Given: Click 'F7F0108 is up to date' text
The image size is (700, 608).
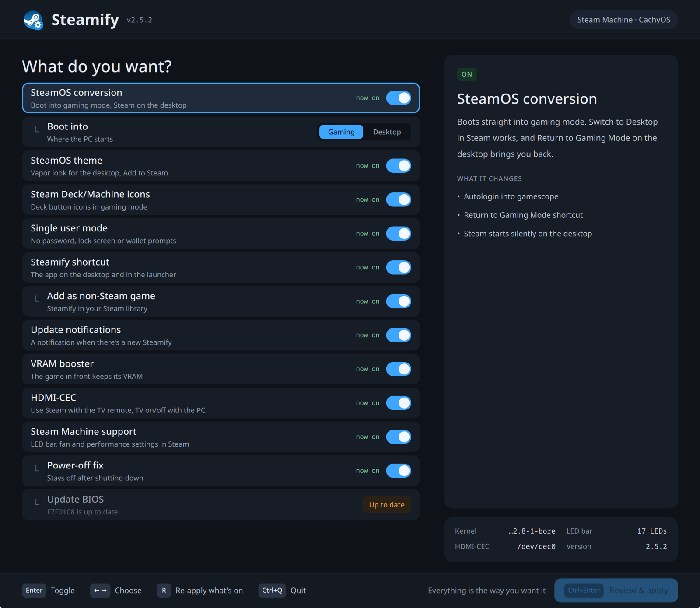Looking at the screenshot, I should pyautogui.click(x=82, y=512).
